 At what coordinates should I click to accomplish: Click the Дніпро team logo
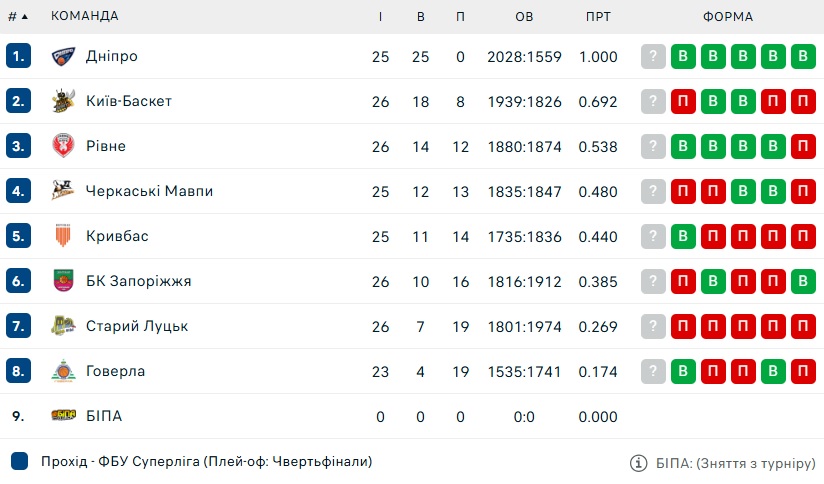63,56
